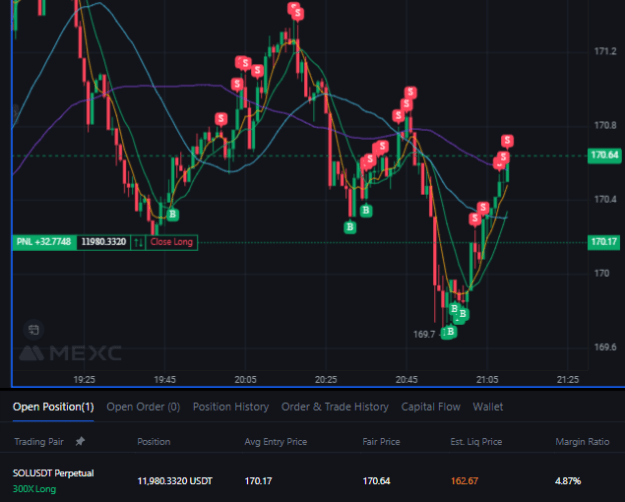
Task: Click the chart snapshot icon above MEXC logo
Action: [x=33, y=330]
